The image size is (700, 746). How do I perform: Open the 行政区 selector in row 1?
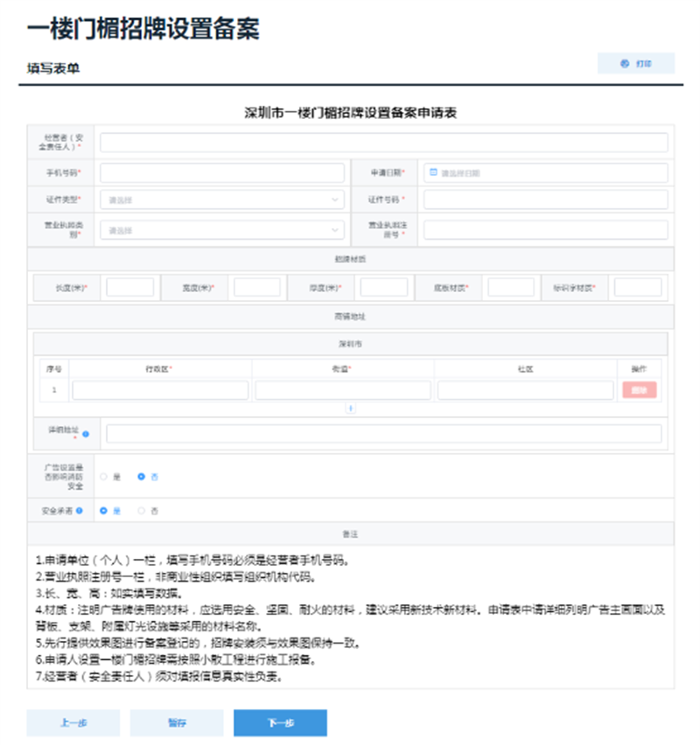161,390
